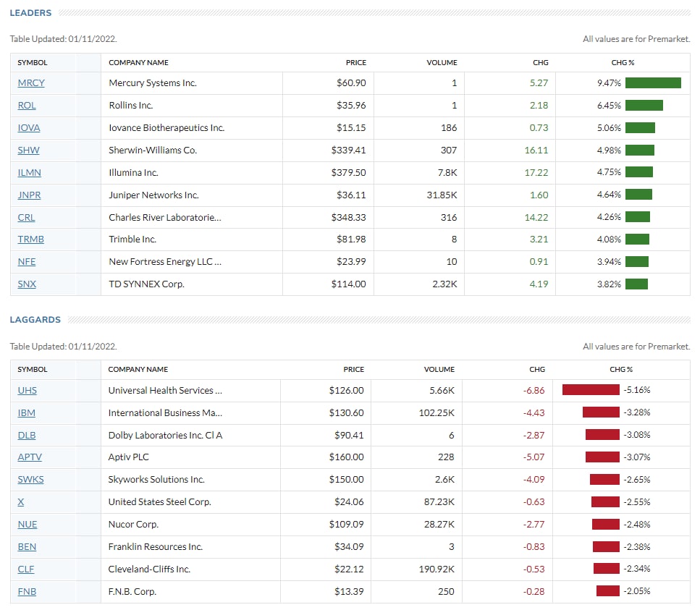Viewport: 700px width, 610px height.
Task: Click the IOVA ticker symbol
Action: (29, 127)
